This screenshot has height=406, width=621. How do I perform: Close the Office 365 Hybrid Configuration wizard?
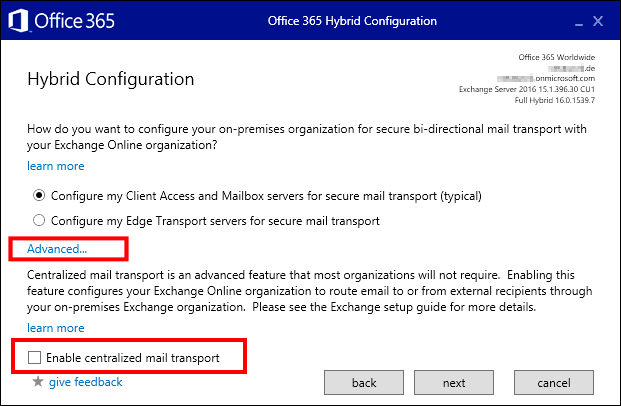click(598, 21)
